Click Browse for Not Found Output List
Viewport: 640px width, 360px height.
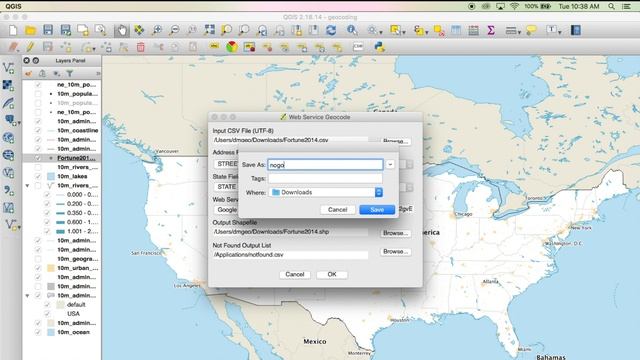coord(395,251)
